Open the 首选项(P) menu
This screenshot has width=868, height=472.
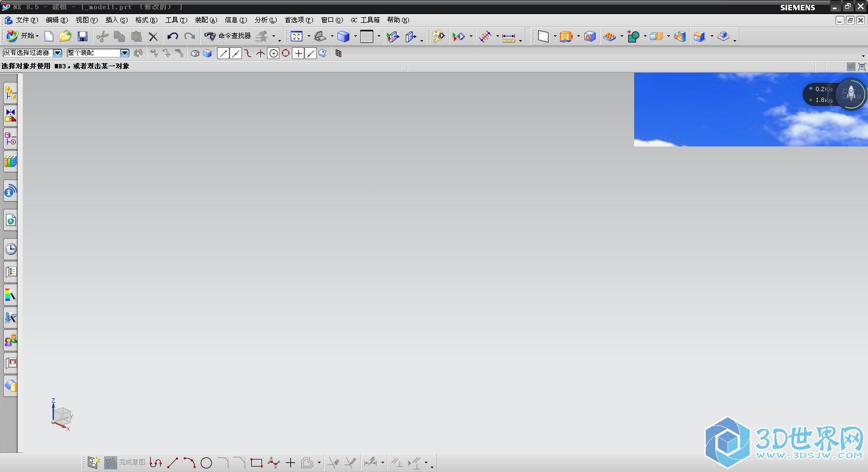(299, 20)
